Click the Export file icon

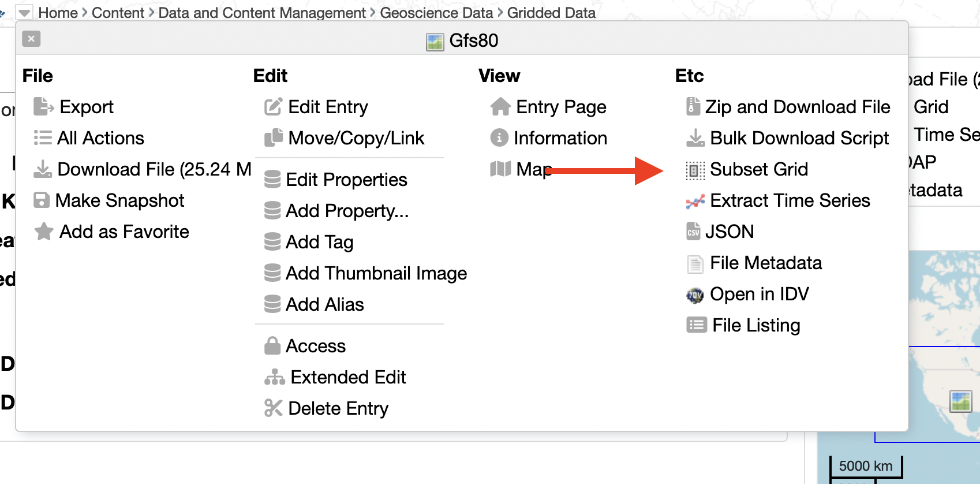coord(43,107)
